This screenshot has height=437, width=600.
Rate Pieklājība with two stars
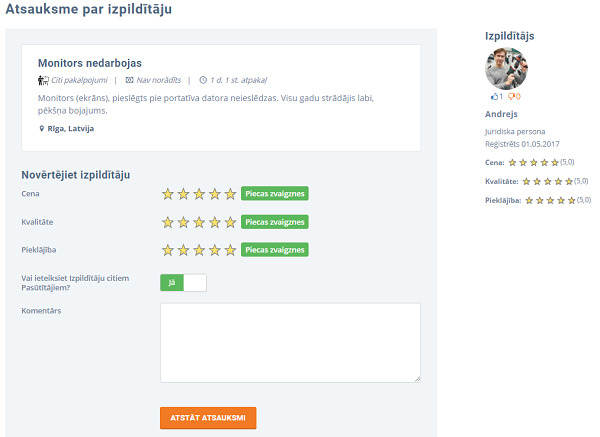pos(183,250)
